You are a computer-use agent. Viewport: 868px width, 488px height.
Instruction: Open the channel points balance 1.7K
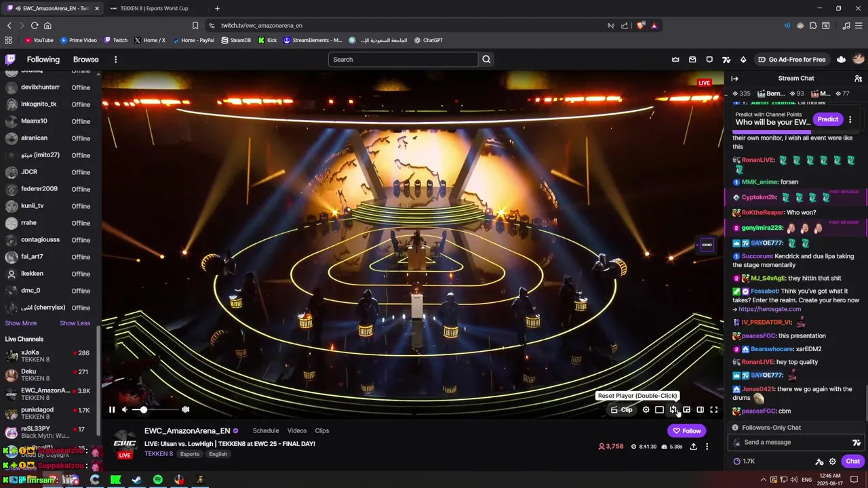click(744, 462)
